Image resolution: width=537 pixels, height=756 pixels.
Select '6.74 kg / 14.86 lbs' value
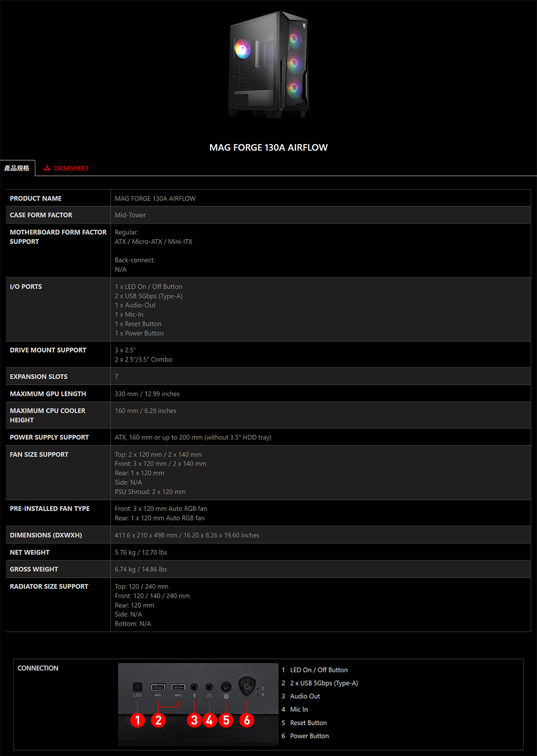[141, 569]
